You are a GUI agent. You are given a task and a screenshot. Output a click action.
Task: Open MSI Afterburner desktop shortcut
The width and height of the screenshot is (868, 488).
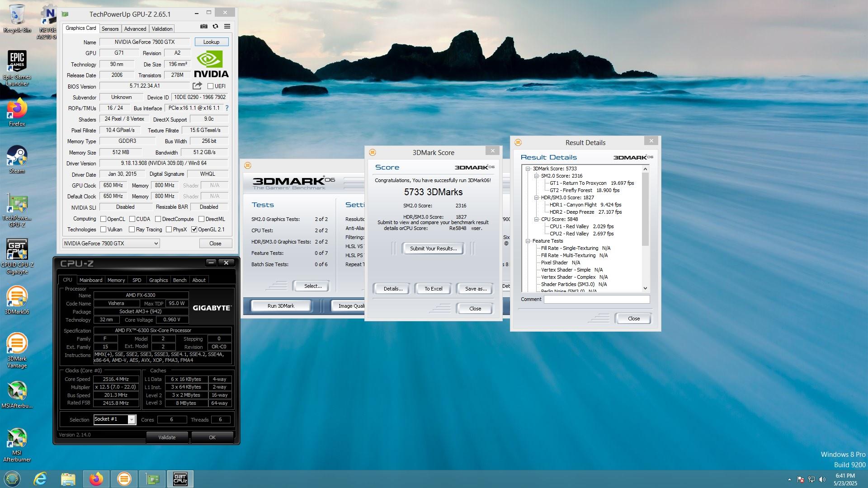[x=17, y=437]
